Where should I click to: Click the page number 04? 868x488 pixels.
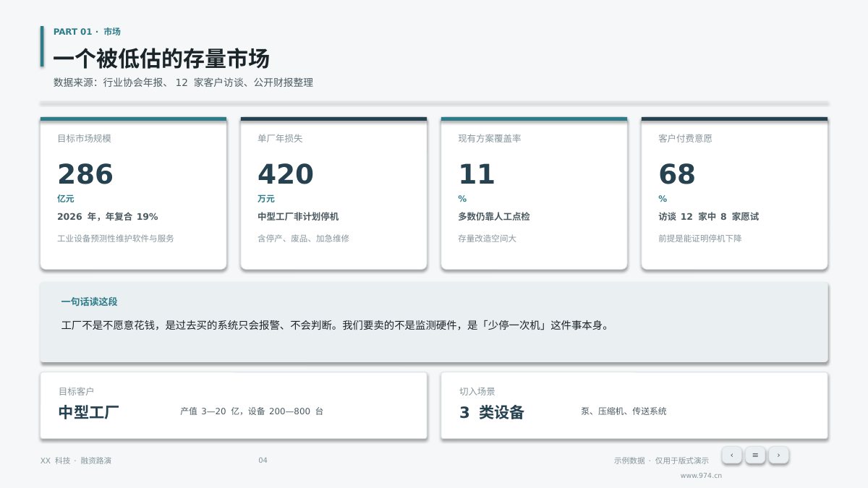(x=263, y=461)
